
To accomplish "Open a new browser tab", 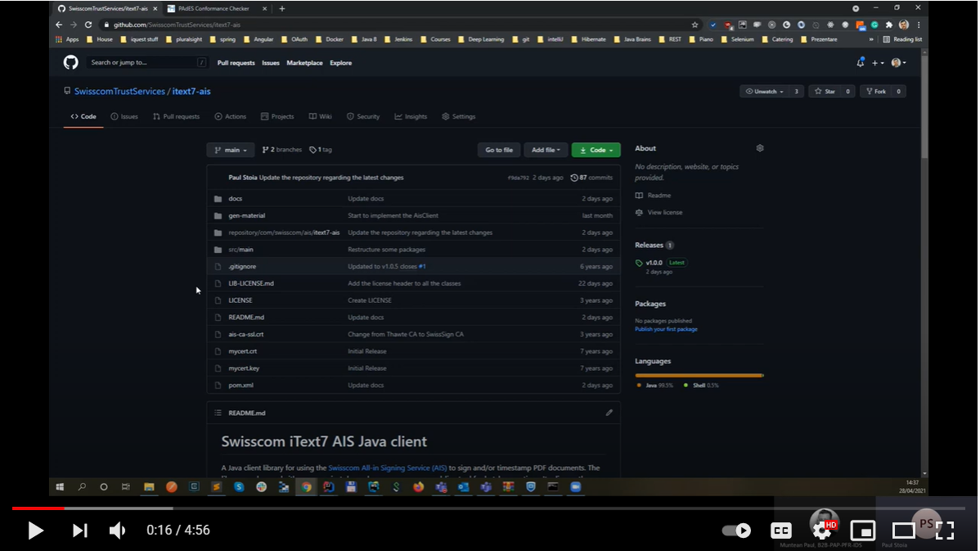I will pyautogui.click(x=282, y=8).
